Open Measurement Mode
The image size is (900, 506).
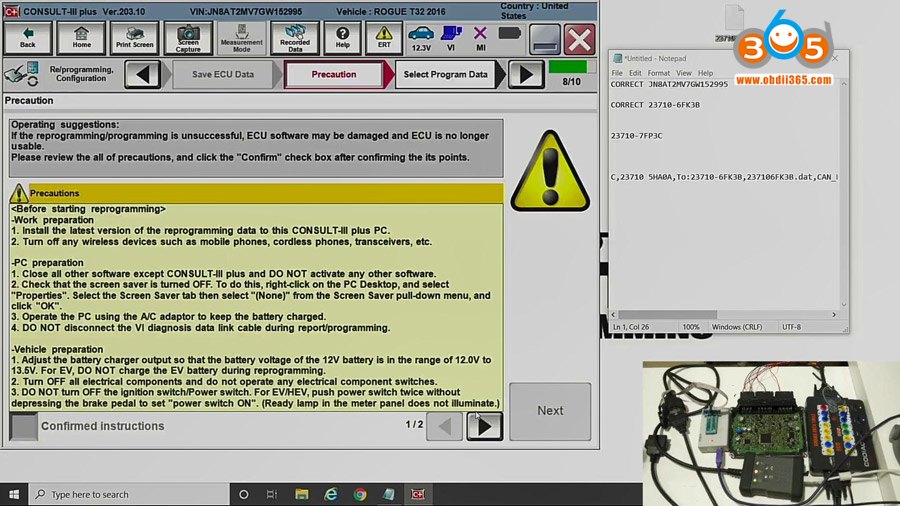[x=242, y=38]
